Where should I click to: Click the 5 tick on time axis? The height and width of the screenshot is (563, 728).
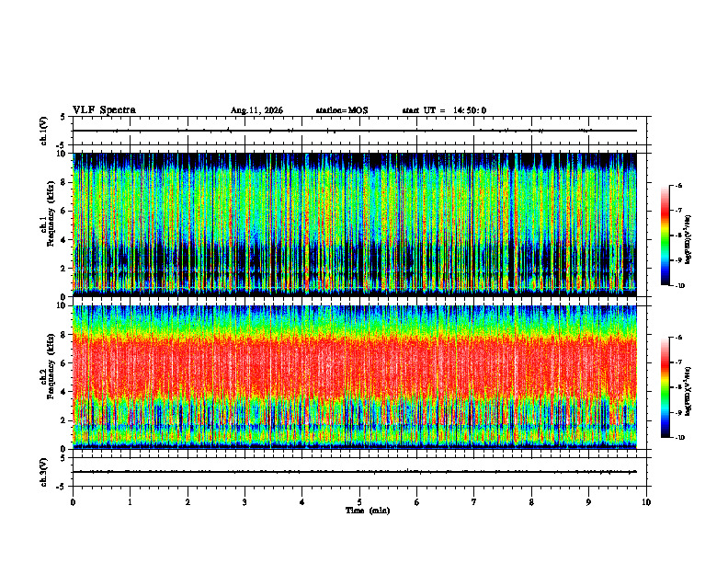pos(359,502)
